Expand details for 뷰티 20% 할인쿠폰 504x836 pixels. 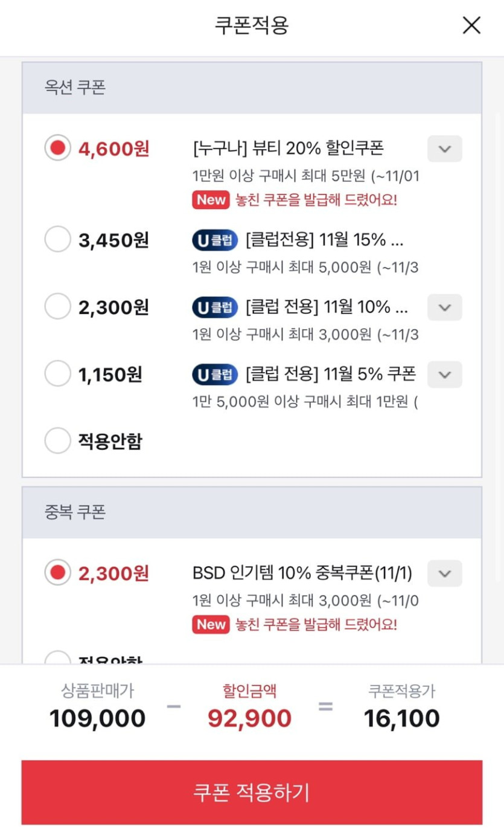tap(444, 149)
